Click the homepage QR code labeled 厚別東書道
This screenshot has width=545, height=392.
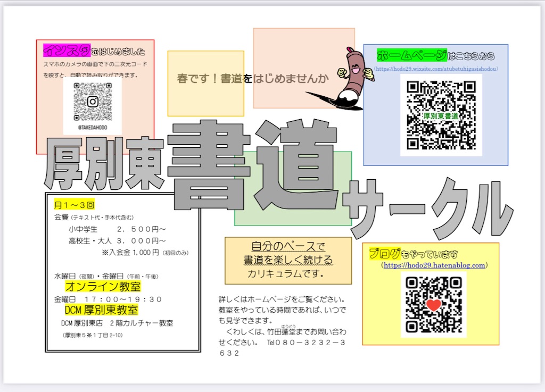441,115
